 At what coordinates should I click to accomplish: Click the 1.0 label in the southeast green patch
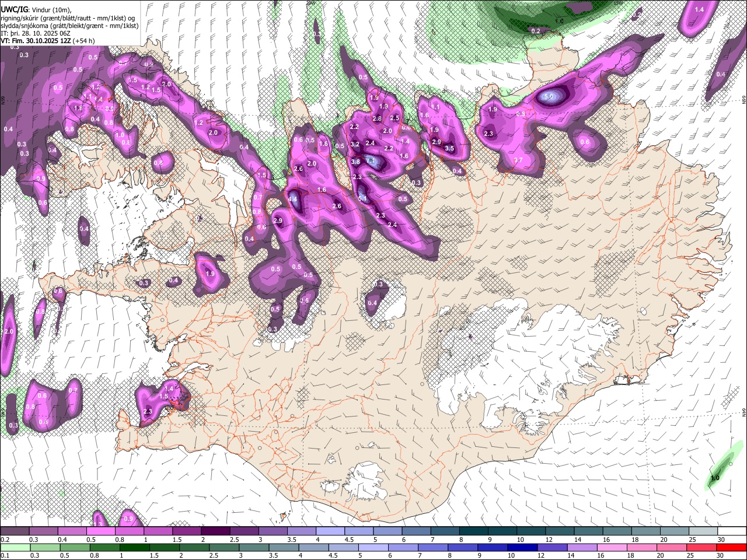point(715,478)
